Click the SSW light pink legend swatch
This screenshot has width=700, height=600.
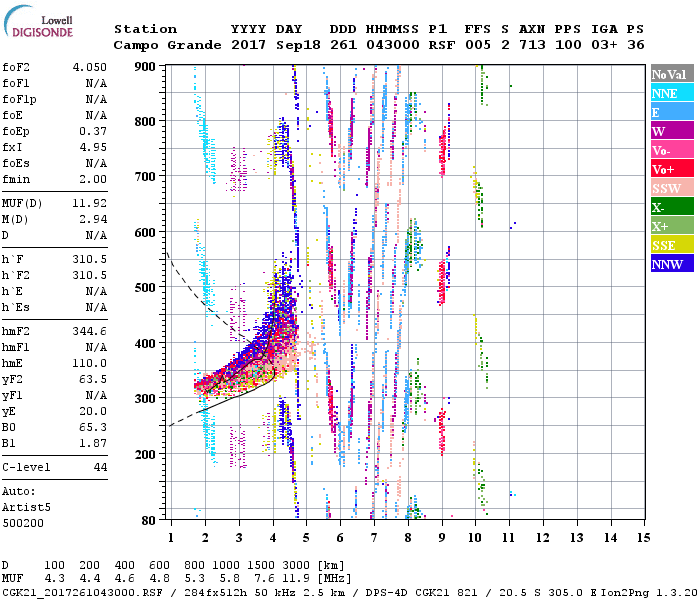pyautogui.click(x=671, y=188)
